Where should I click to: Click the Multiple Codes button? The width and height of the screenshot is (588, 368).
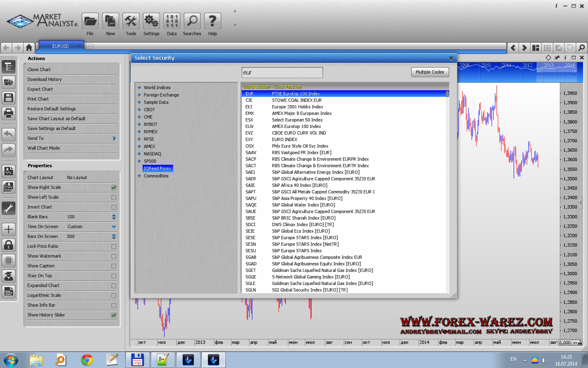pyautogui.click(x=430, y=72)
